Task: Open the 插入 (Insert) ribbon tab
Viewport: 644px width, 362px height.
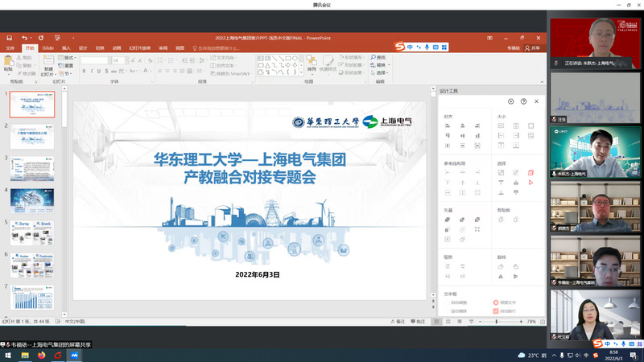Action: pyautogui.click(x=67, y=48)
